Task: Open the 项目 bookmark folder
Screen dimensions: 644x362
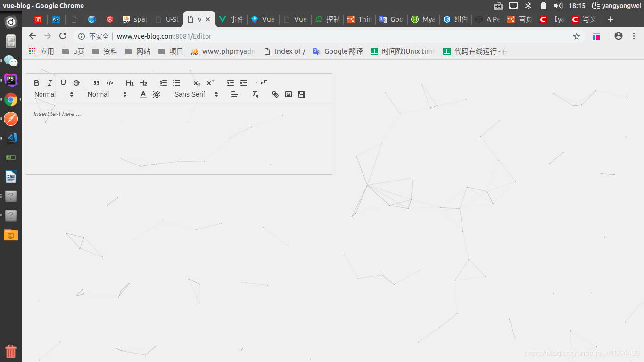Action: (x=171, y=51)
